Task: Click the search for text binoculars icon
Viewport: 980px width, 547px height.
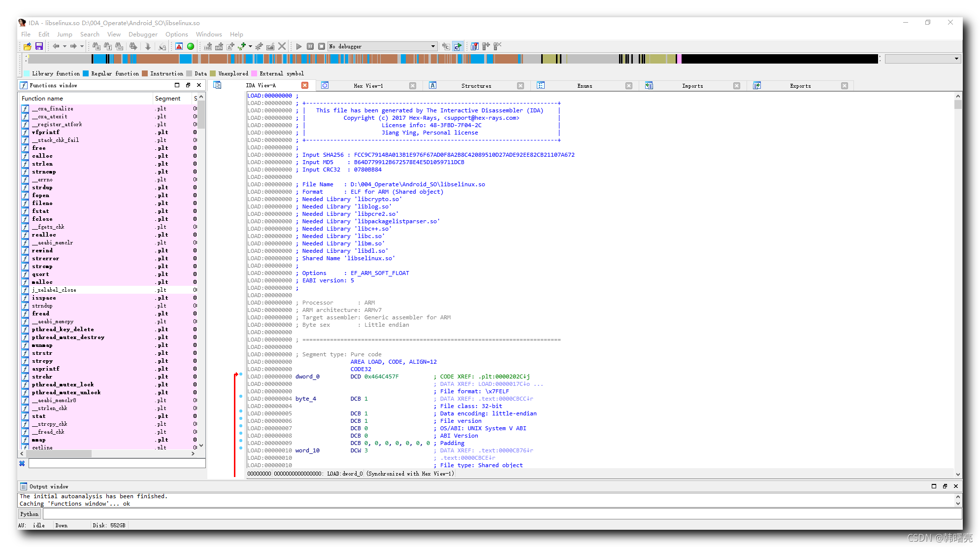Action: pos(108,46)
